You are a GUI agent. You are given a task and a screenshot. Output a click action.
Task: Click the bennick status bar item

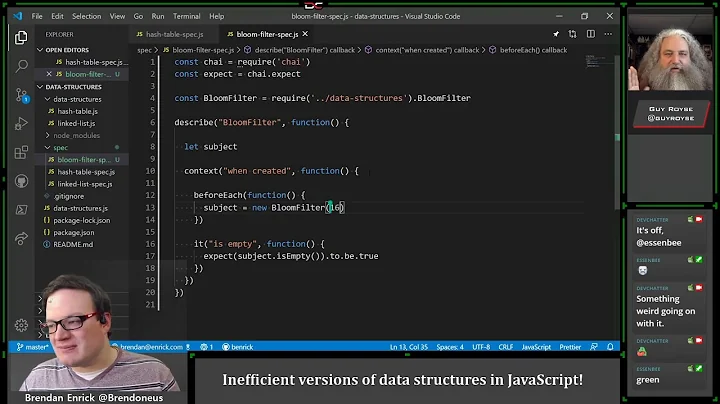point(238,347)
